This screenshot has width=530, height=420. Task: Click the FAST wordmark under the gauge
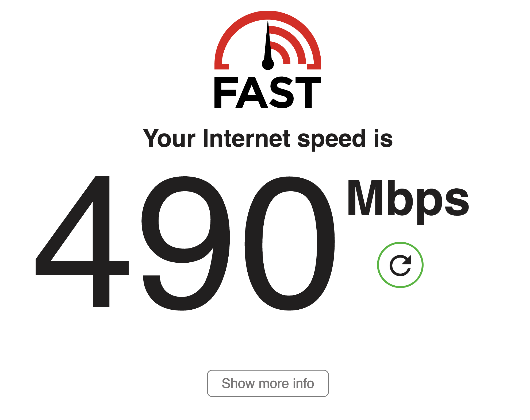268,92
